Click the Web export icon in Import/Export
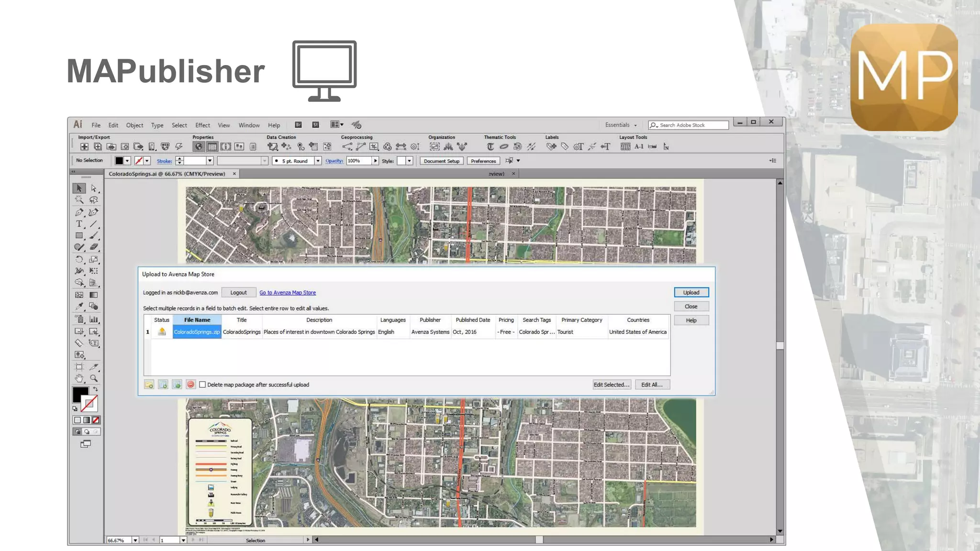 point(165,147)
